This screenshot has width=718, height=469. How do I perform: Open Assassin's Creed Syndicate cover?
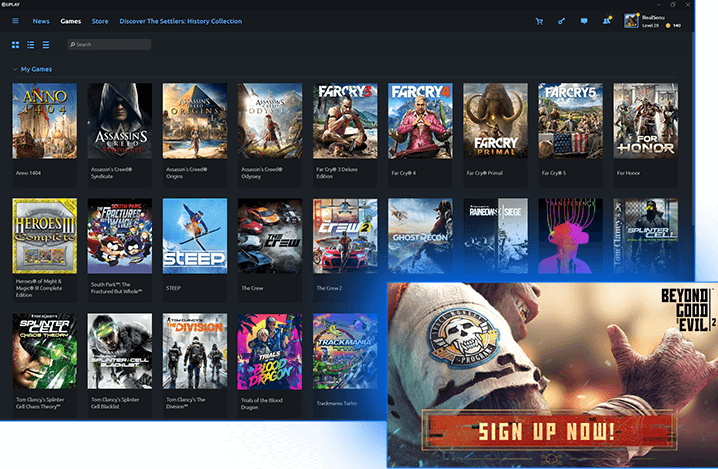tap(120, 121)
